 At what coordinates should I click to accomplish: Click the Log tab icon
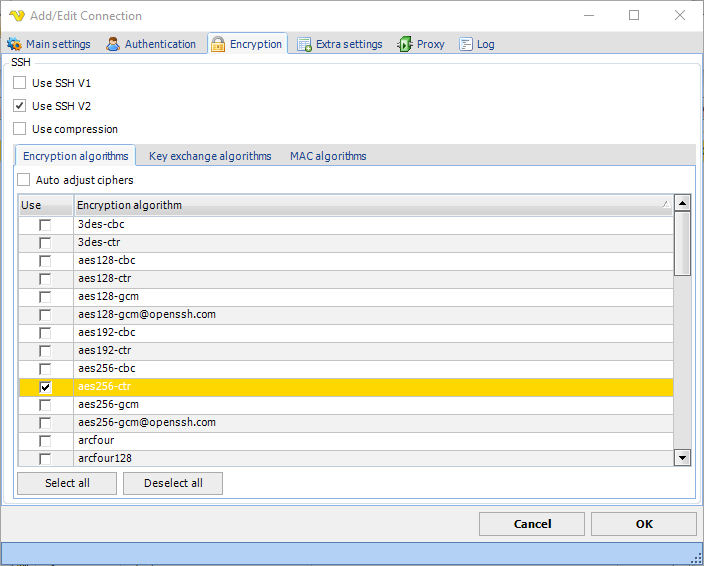pos(466,44)
